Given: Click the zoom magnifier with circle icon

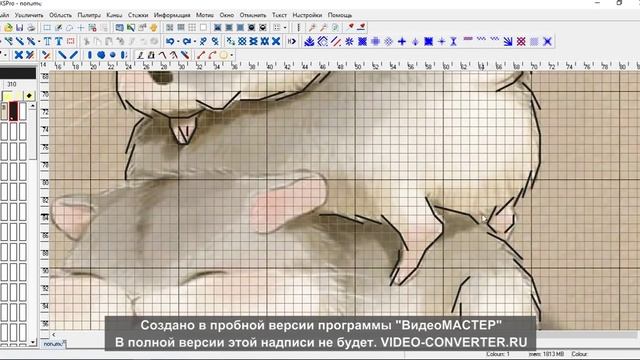Looking at the screenshot, I should tap(335, 28).
